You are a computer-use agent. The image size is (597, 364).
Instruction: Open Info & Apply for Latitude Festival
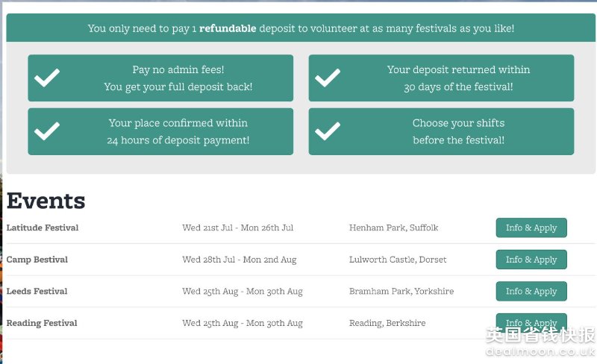click(531, 228)
